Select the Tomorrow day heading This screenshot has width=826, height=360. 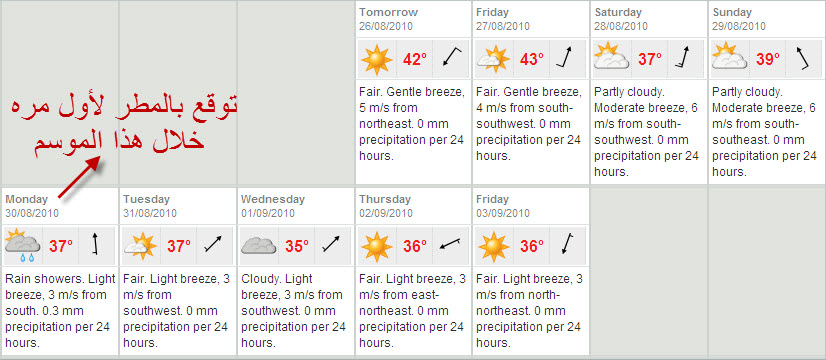388,12
